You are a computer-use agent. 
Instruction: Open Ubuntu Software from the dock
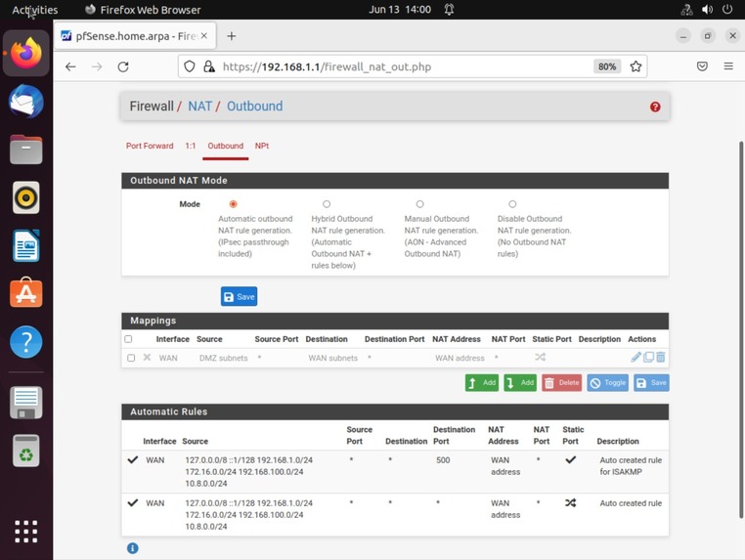[26, 292]
